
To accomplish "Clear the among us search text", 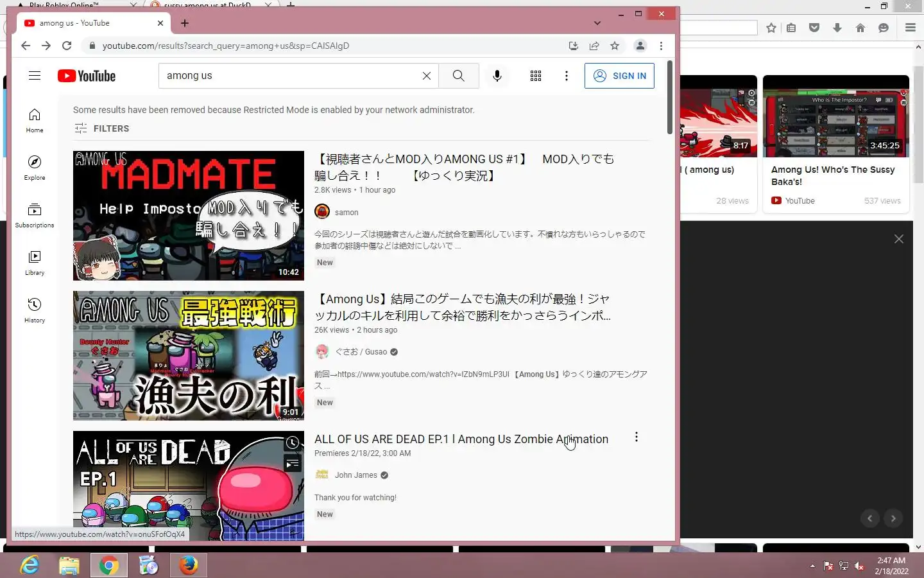I will click(427, 76).
